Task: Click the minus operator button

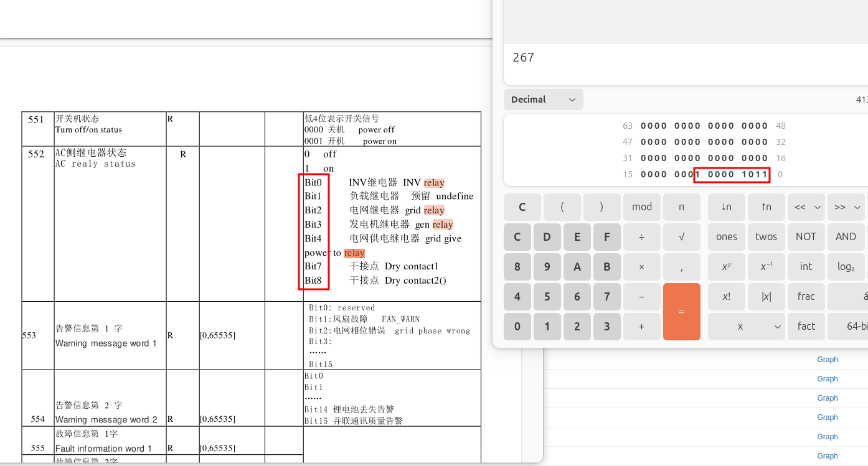Action: tap(641, 297)
